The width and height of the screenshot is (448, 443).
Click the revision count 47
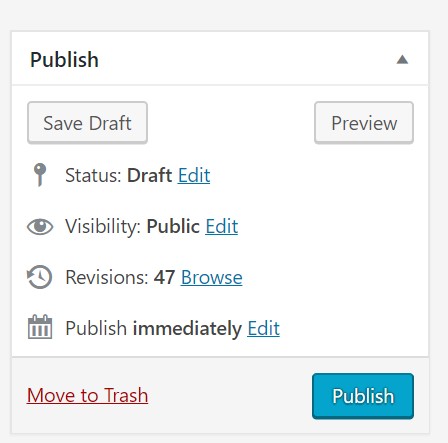point(164,277)
